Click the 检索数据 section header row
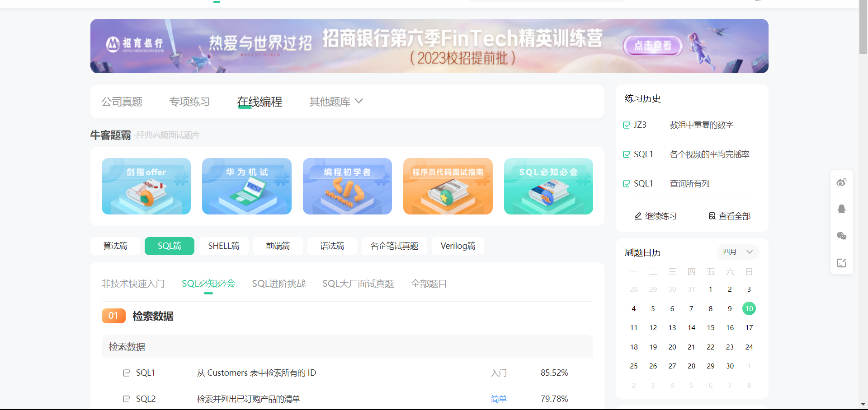 pyautogui.click(x=347, y=346)
